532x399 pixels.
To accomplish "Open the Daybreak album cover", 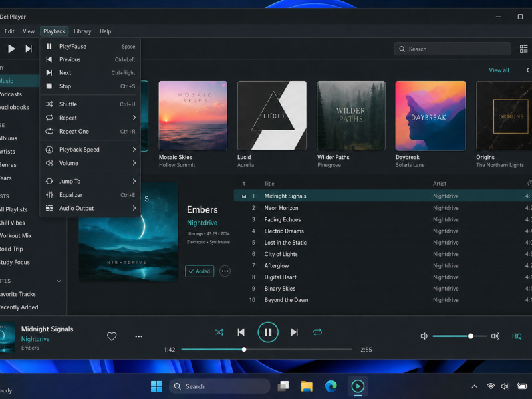I will tap(430, 115).
